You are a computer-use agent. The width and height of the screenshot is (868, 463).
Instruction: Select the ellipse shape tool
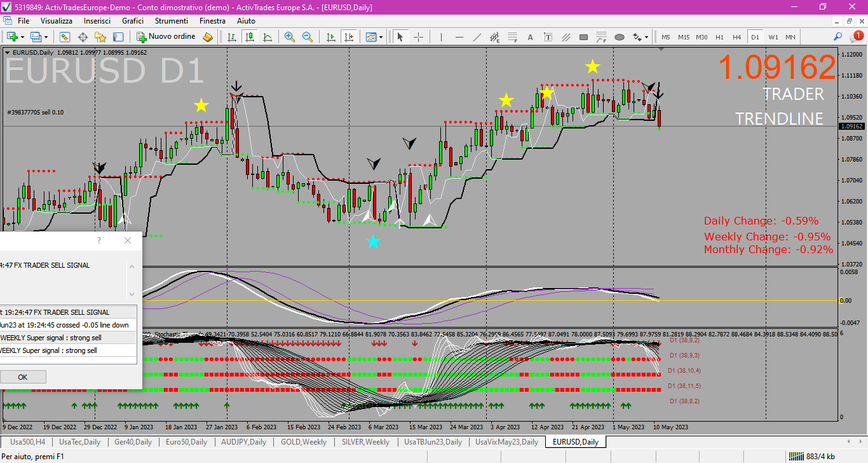619,37
